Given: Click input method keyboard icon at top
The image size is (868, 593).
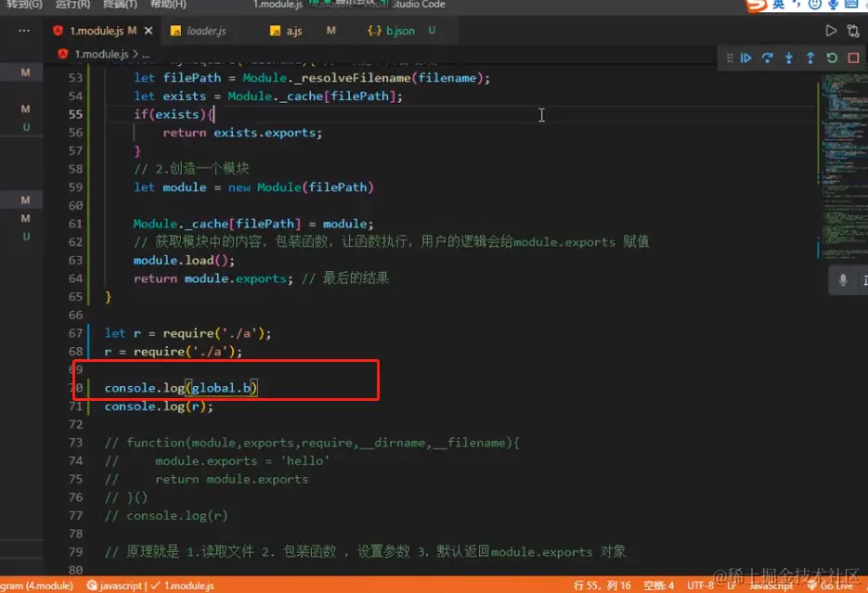Looking at the screenshot, I should click(851, 5).
